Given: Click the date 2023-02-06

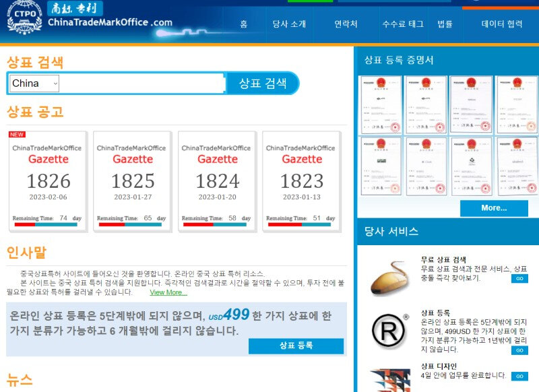Looking at the screenshot, I should [x=48, y=197].
